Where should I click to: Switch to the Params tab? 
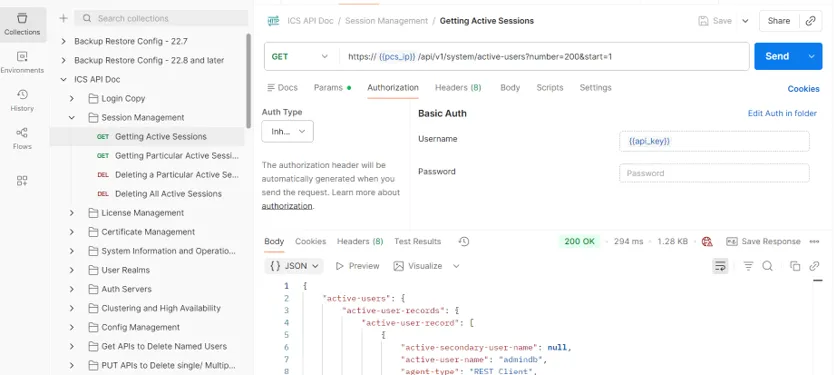coord(332,87)
